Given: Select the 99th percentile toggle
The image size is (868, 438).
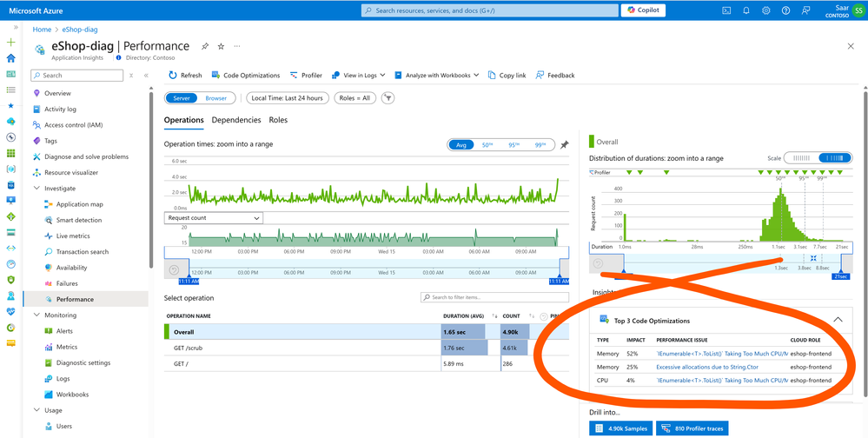Looking at the screenshot, I should click(x=540, y=144).
